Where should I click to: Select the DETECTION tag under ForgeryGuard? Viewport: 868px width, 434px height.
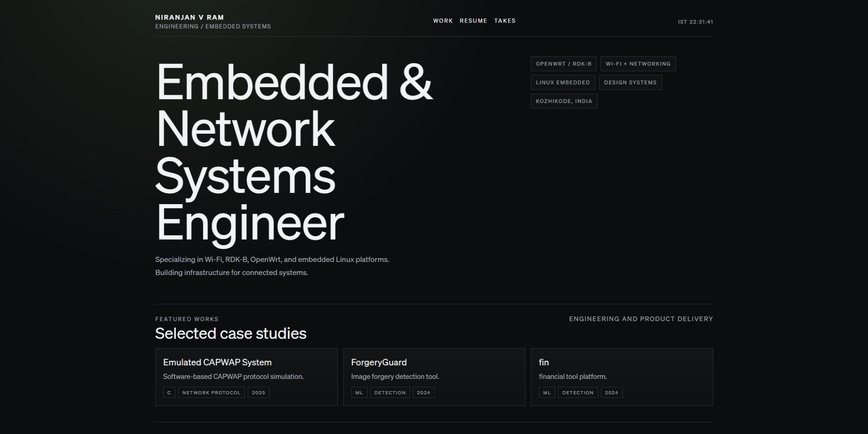[x=390, y=392]
